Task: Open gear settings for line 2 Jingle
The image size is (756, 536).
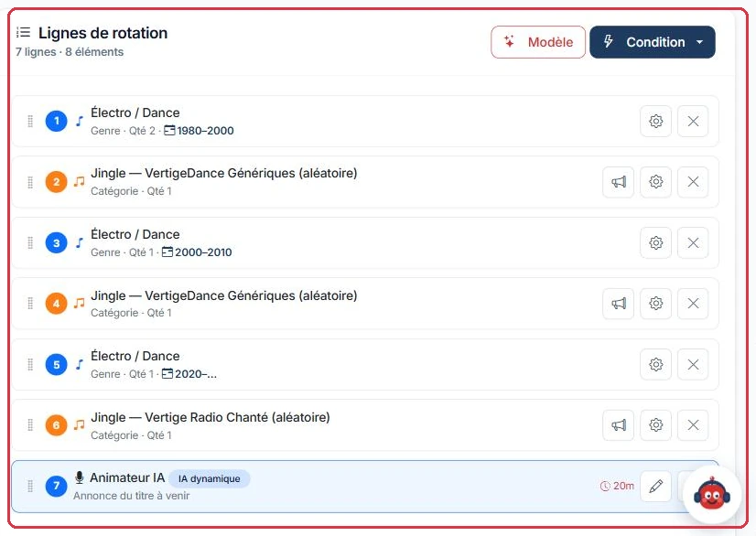Action: click(x=655, y=182)
